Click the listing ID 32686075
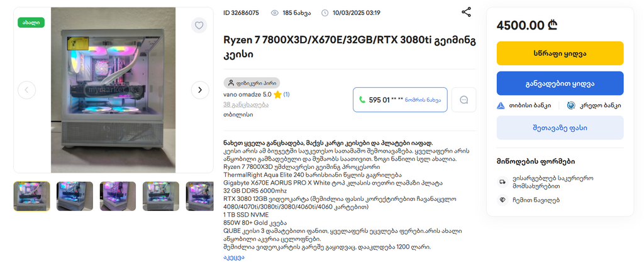 pyautogui.click(x=241, y=13)
